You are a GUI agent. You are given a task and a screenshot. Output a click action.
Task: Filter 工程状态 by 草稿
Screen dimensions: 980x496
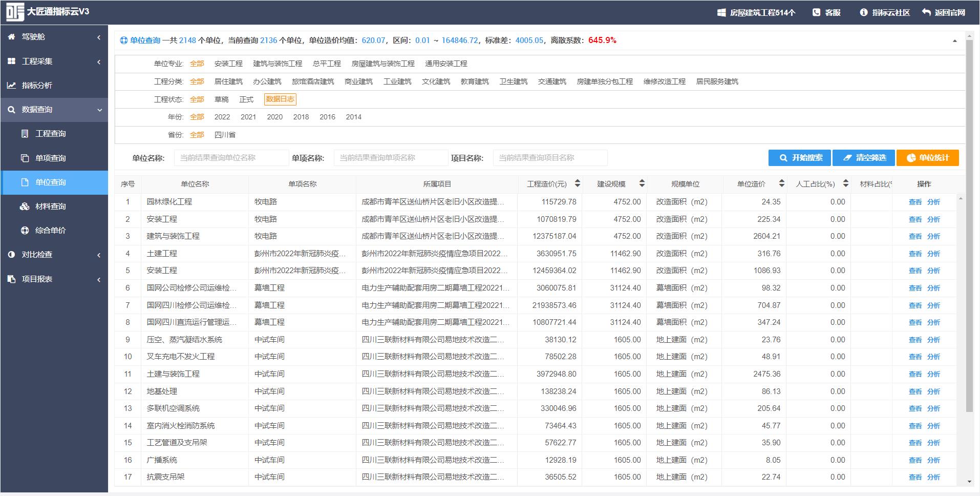pos(222,99)
